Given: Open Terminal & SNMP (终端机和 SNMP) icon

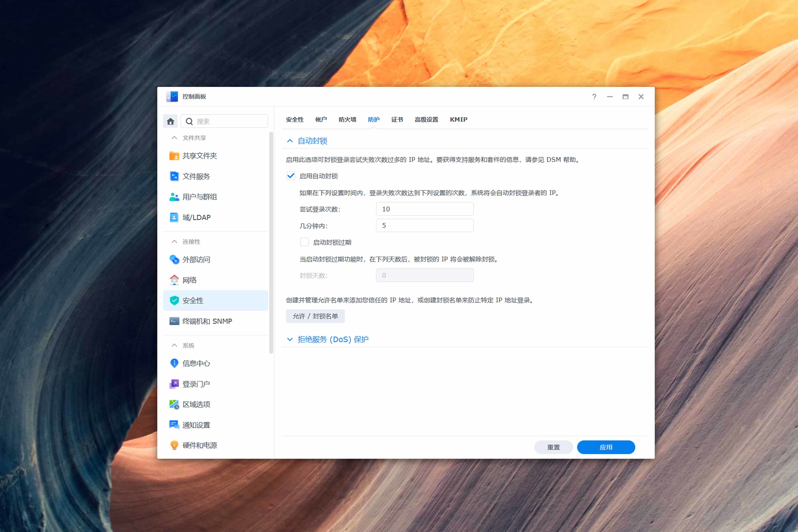Looking at the screenshot, I should [174, 321].
